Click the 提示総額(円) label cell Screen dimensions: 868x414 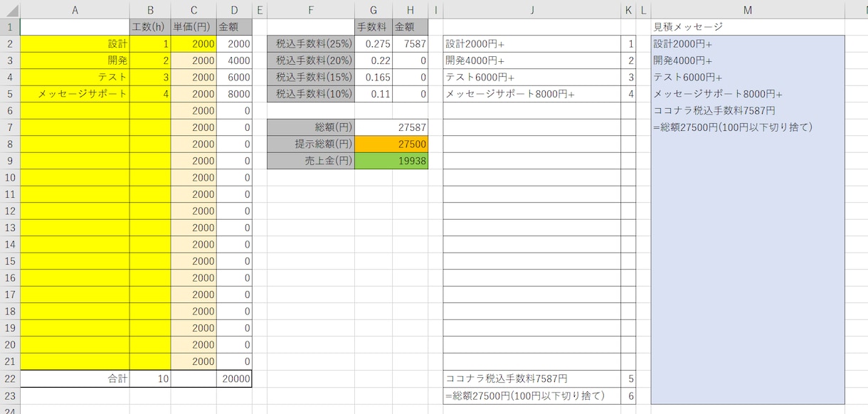pyautogui.click(x=311, y=144)
